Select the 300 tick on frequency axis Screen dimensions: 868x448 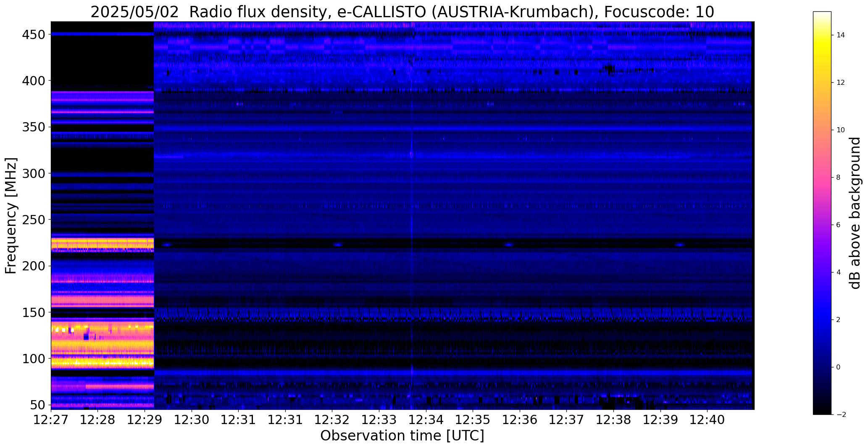tap(33, 173)
